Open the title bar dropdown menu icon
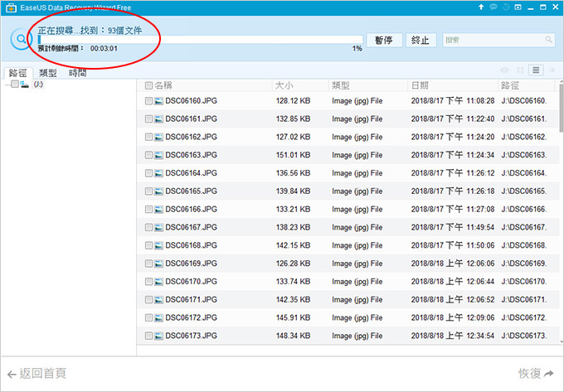The width and height of the screenshot is (564, 392). click(x=518, y=7)
